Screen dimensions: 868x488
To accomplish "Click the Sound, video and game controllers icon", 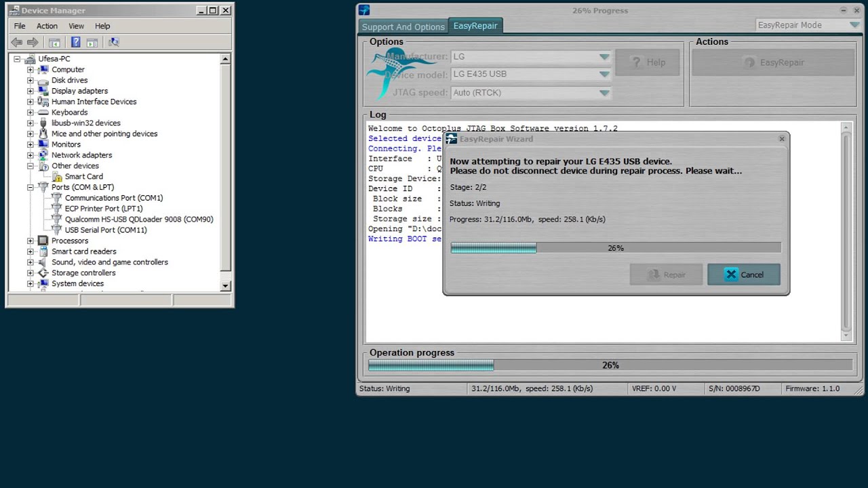I will coord(43,262).
